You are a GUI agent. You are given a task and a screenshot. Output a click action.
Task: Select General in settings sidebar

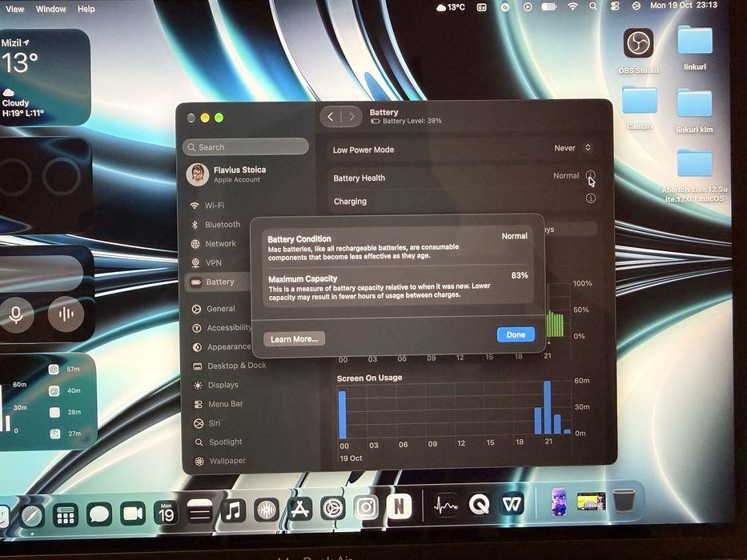click(x=219, y=309)
